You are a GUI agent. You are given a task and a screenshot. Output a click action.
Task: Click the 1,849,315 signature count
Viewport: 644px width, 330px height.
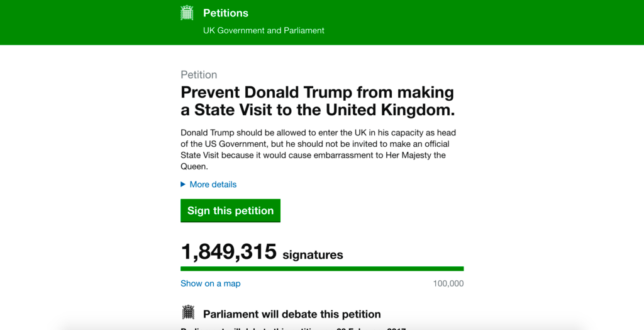(229, 251)
